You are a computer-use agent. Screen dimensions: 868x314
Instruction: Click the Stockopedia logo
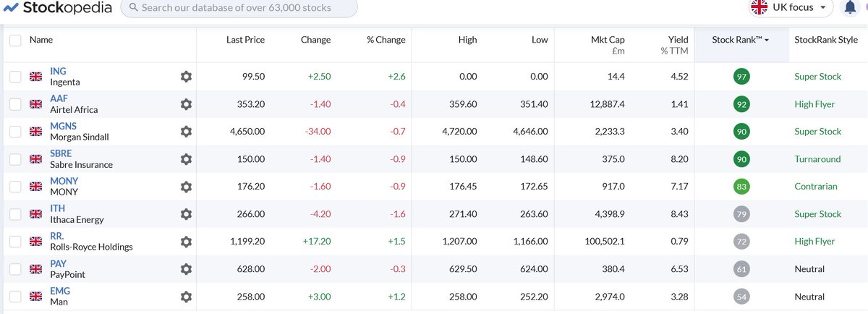coord(57,8)
